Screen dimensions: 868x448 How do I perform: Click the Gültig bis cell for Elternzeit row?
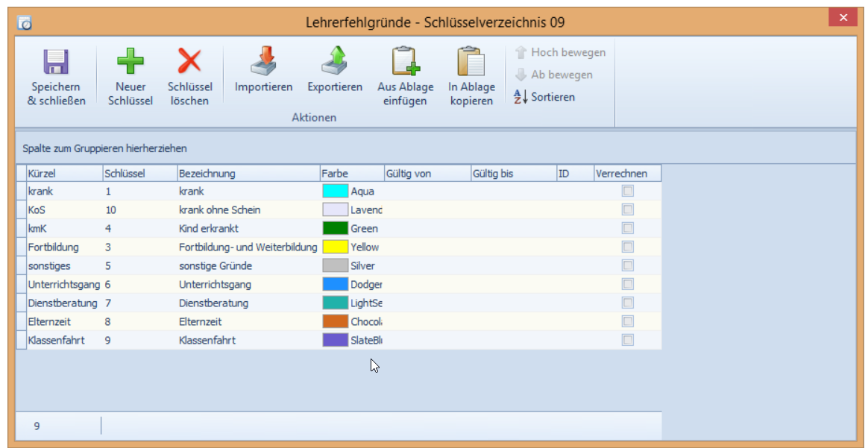[514, 321]
